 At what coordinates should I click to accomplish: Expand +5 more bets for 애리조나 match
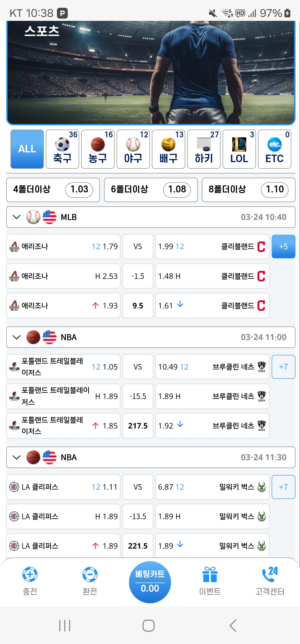(x=283, y=247)
